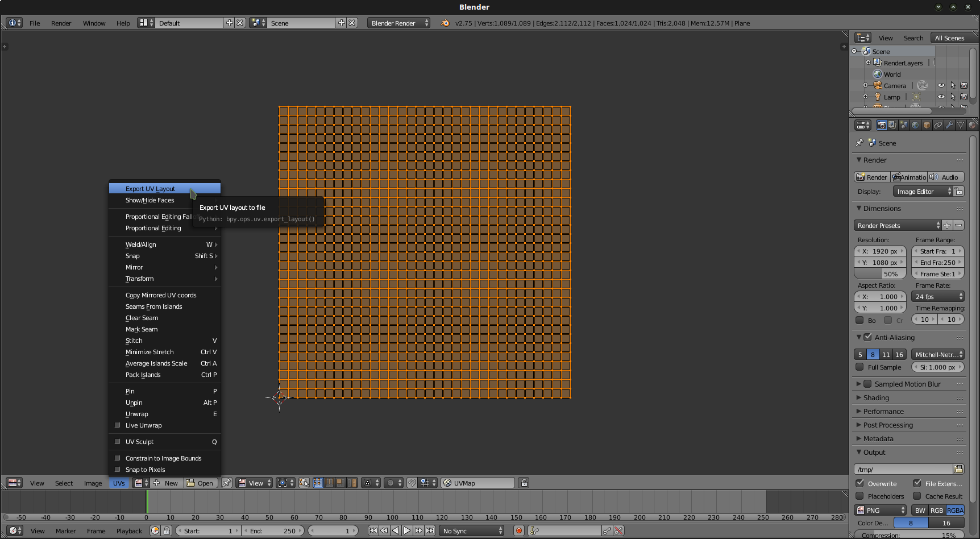Jump to the last frame in timeline
The height and width of the screenshot is (539, 980).
(430, 530)
